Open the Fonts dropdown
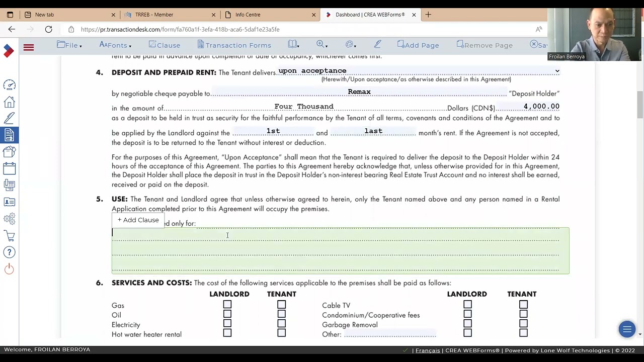This screenshot has width=644, height=362. point(115,45)
